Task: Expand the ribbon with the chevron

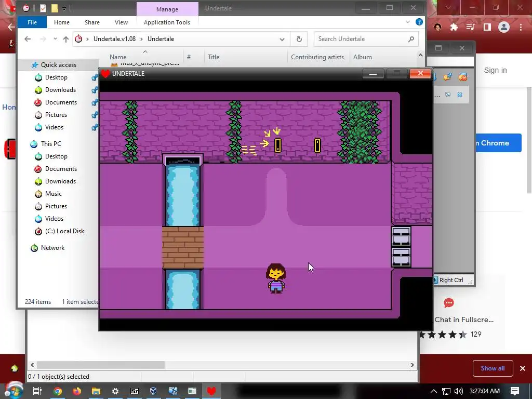Action: pyautogui.click(x=407, y=22)
